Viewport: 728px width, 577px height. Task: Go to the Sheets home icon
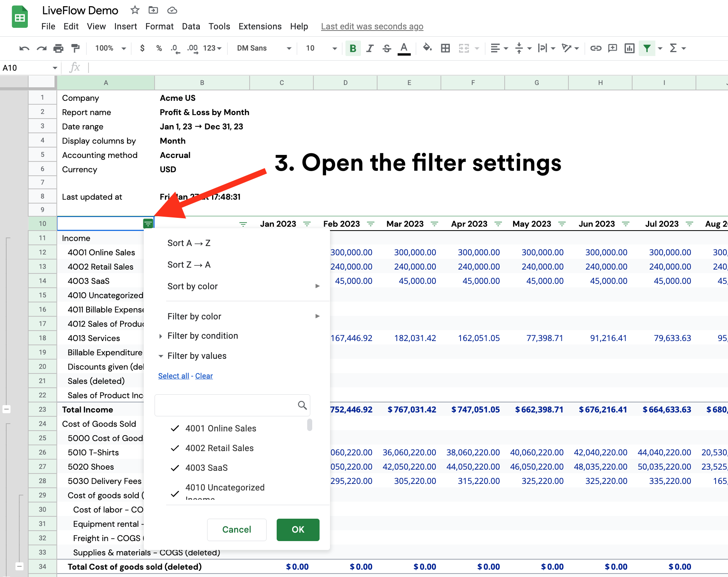(x=20, y=17)
